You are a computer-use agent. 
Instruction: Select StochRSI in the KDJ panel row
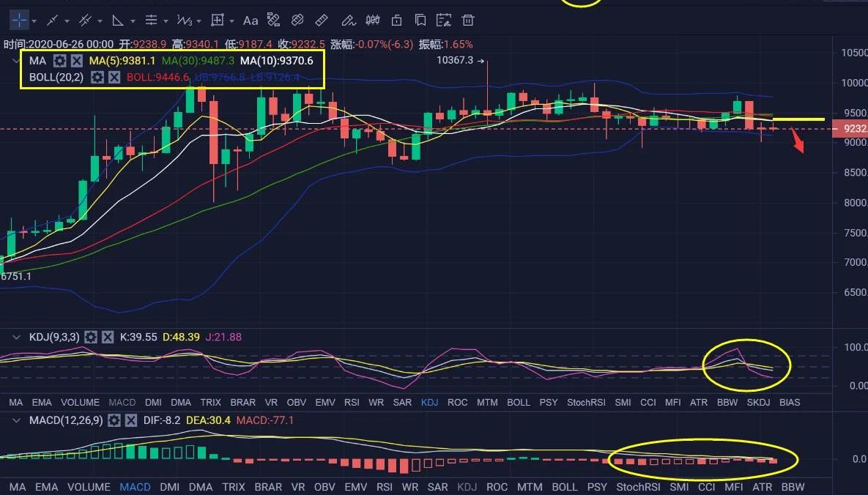click(x=586, y=403)
